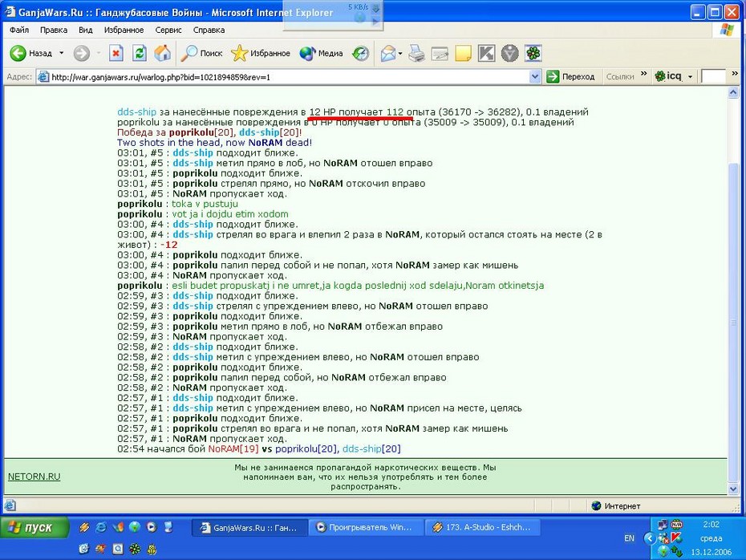Click the download speed widget in title bar
This screenshot has height=560, width=746.
click(x=333, y=15)
